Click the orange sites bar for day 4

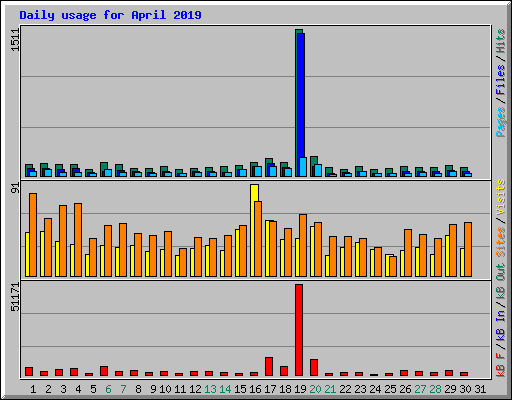78,240
